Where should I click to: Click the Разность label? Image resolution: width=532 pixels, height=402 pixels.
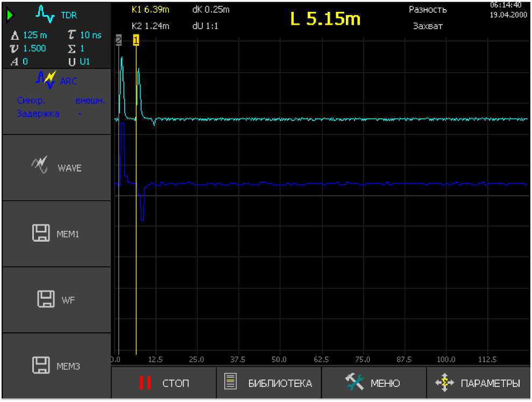(428, 10)
